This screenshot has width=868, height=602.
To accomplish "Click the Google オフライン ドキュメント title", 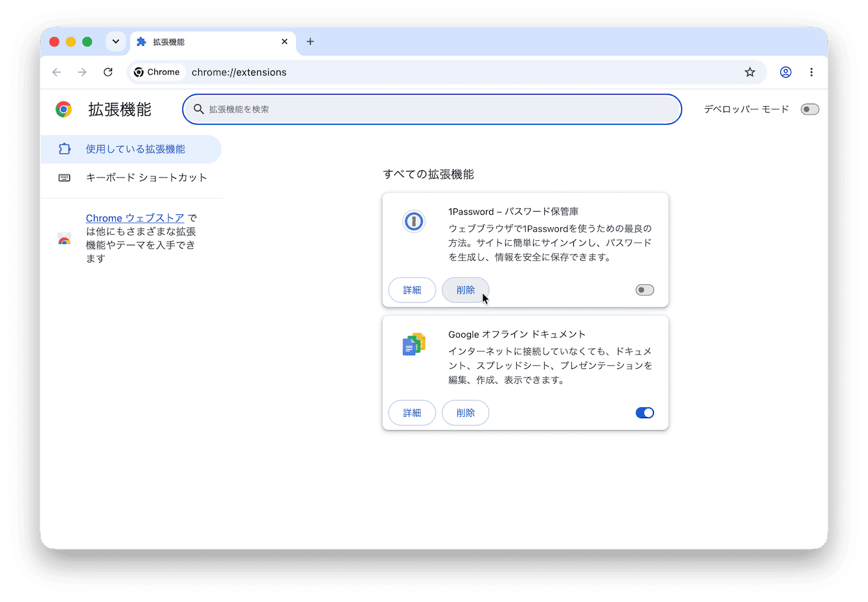I will (x=517, y=335).
